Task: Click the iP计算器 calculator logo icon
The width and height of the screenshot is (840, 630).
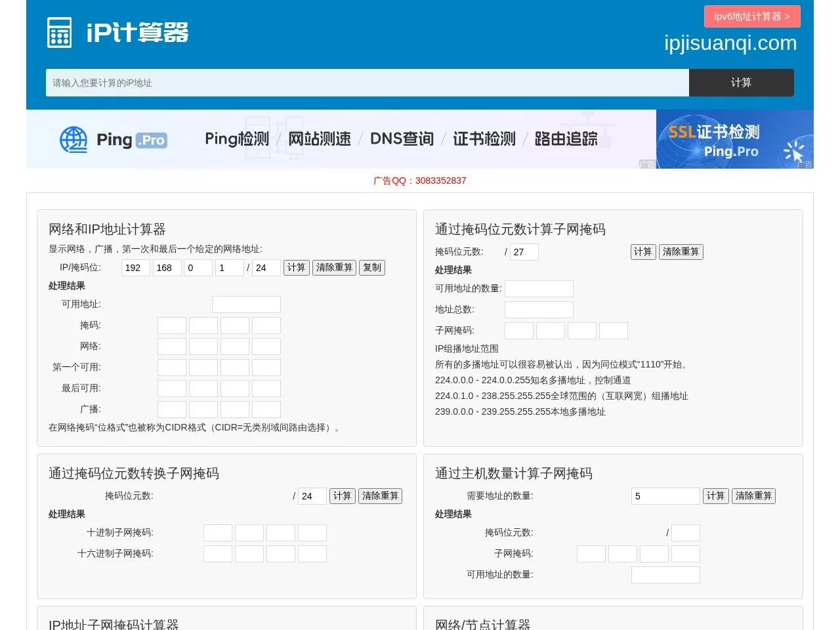Action: pos(59,31)
